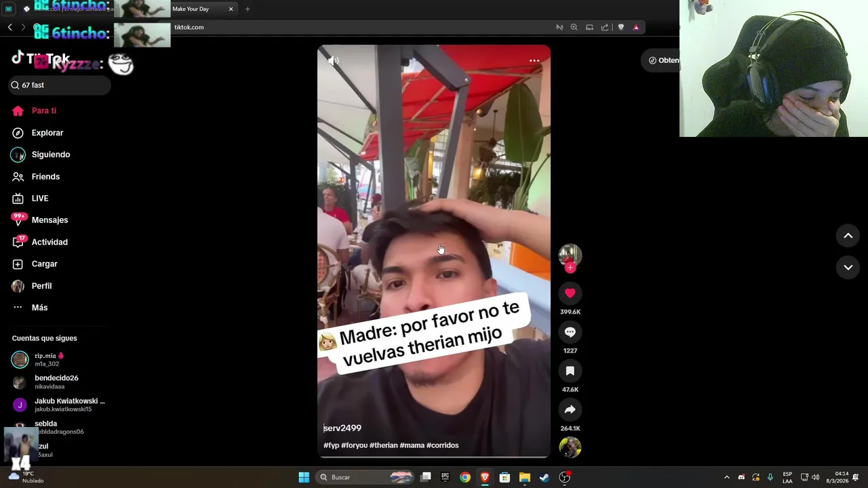Click the #therian hashtag
Image resolution: width=868 pixels, height=488 pixels.
pyautogui.click(x=383, y=445)
